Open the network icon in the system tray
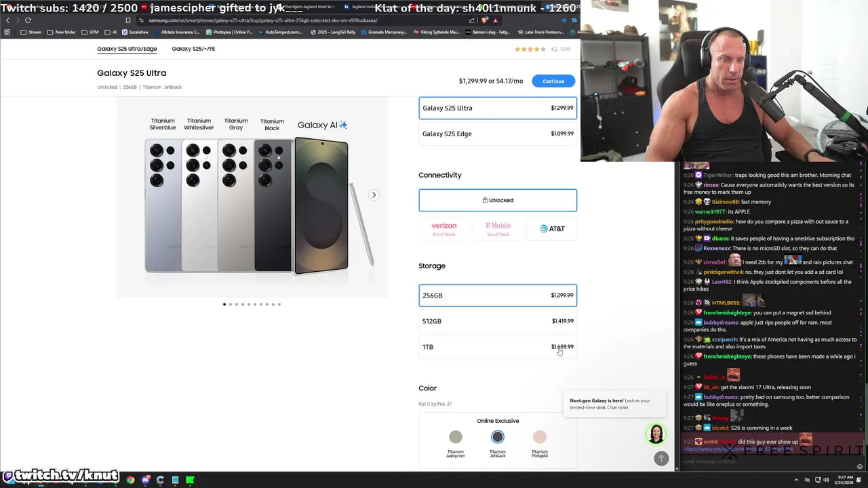 coord(817,480)
